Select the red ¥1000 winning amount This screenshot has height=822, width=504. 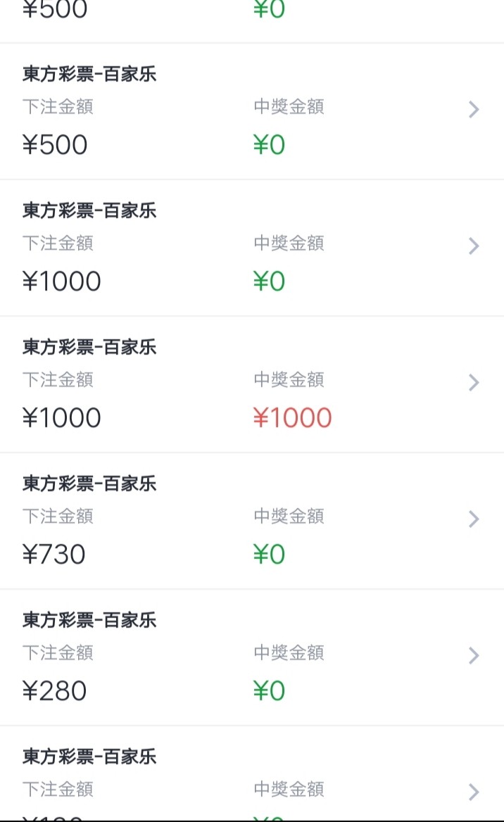click(x=292, y=418)
